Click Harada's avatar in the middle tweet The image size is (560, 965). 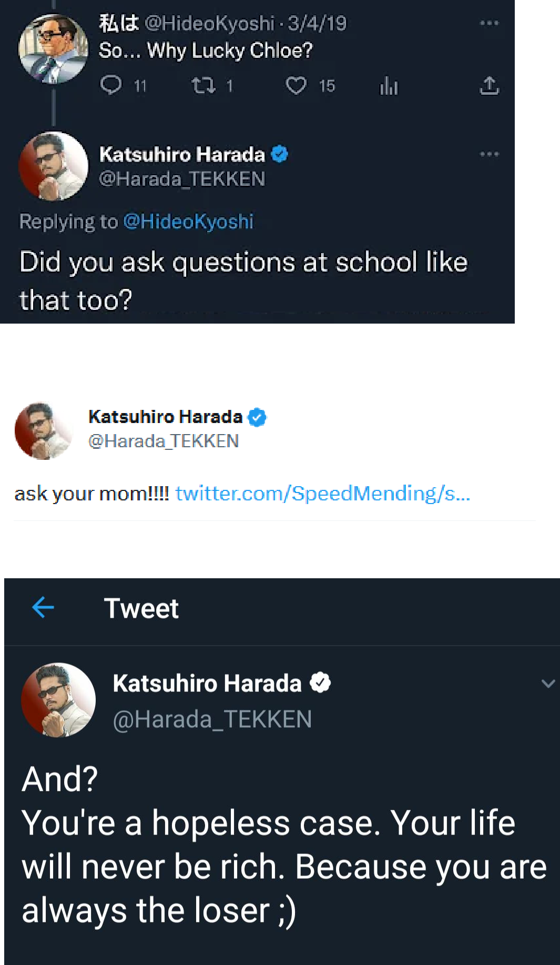click(x=44, y=430)
